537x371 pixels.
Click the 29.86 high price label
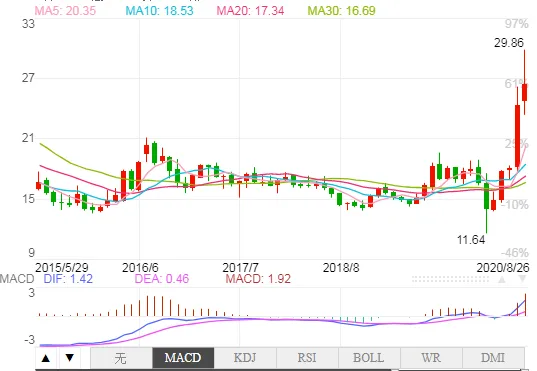[x=509, y=43]
